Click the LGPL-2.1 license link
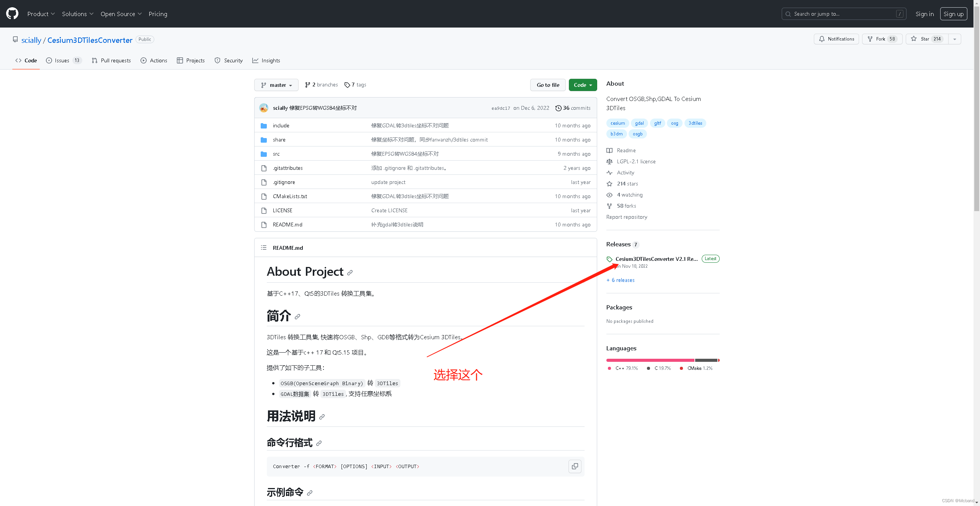 (x=635, y=161)
